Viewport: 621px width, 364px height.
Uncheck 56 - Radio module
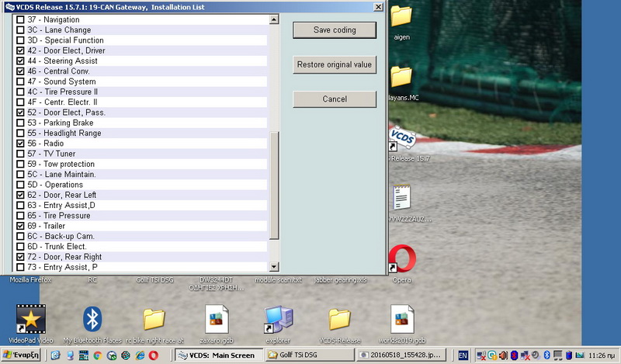[20, 143]
